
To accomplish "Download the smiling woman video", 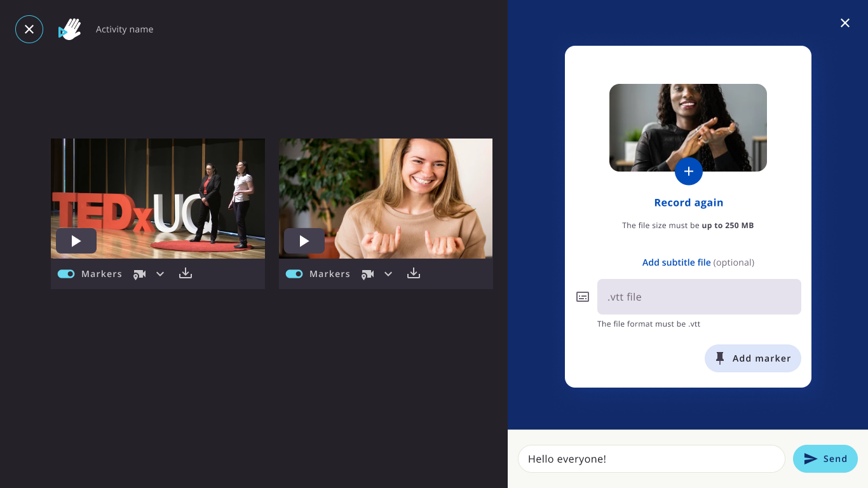I will point(414,273).
